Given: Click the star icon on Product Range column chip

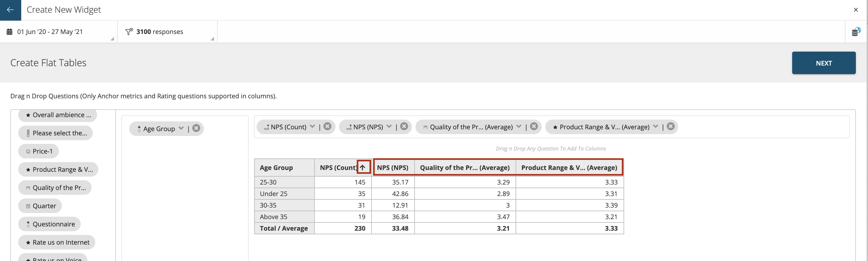Looking at the screenshot, I should click(555, 127).
